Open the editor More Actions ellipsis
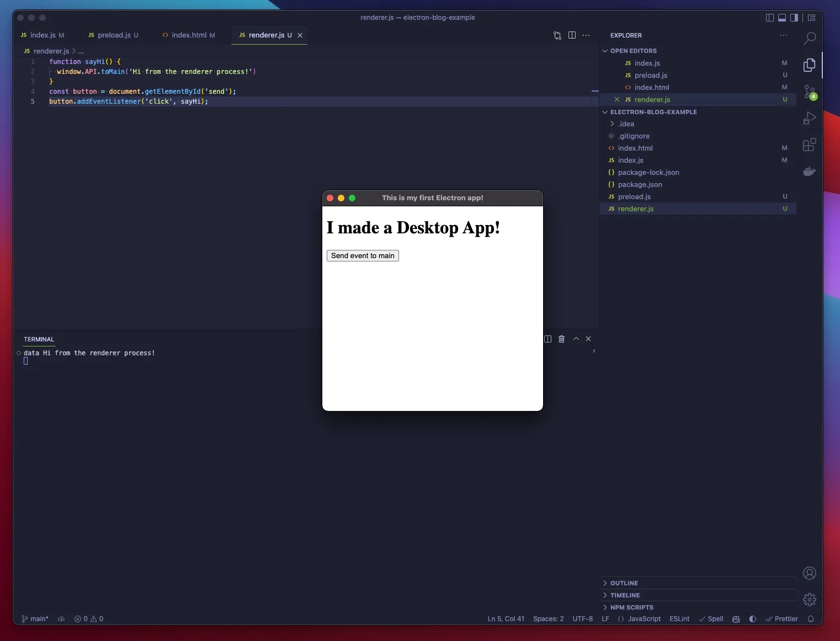The height and width of the screenshot is (641, 840). [x=586, y=35]
